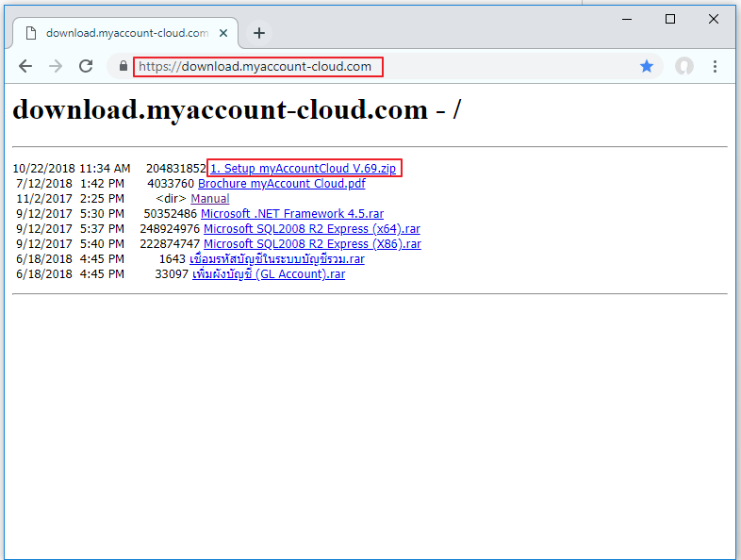741x560 pixels.
Task: Bookmark this page with the star
Action: pyautogui.click(x=647, y=66)
